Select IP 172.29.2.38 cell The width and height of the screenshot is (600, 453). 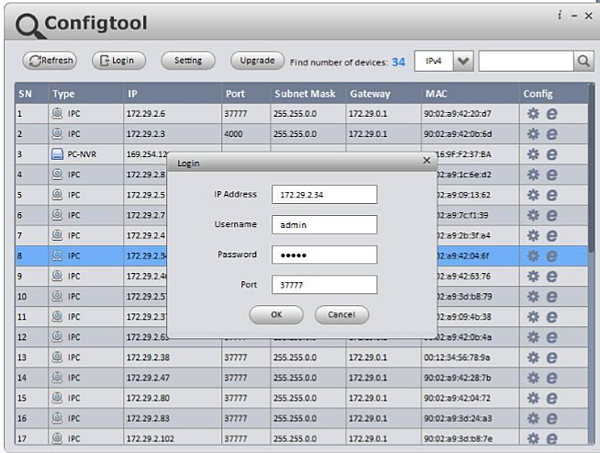173,357
